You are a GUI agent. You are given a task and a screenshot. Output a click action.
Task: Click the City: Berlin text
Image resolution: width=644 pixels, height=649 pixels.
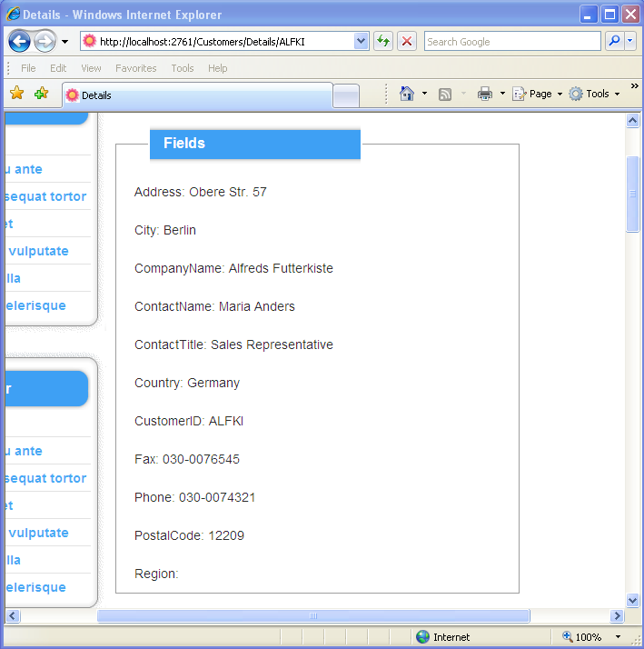click(x=165, y=230)
